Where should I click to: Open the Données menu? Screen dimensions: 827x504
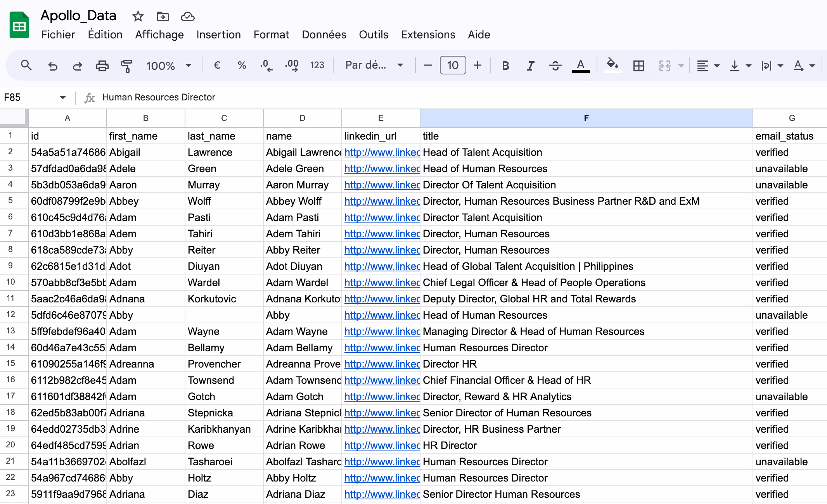click(x=324, y=35)
